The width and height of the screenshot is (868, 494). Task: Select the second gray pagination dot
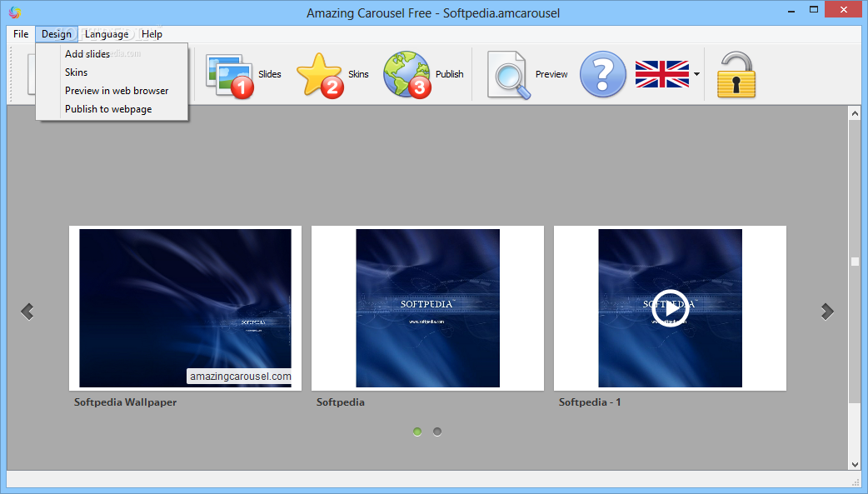click(x=437, y=432)
